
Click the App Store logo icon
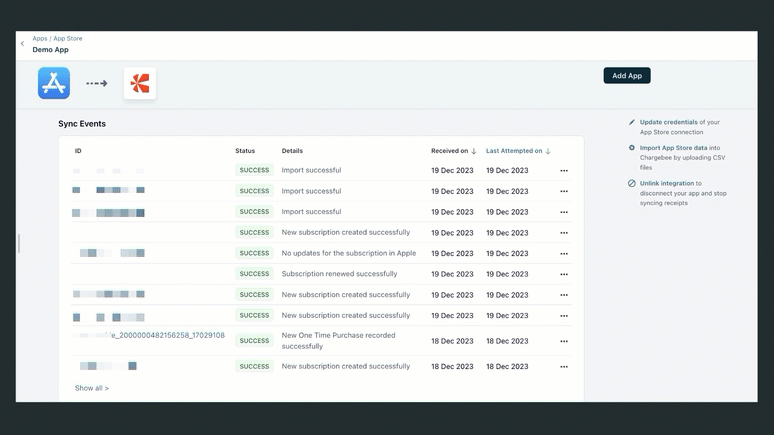coord(54,83)
